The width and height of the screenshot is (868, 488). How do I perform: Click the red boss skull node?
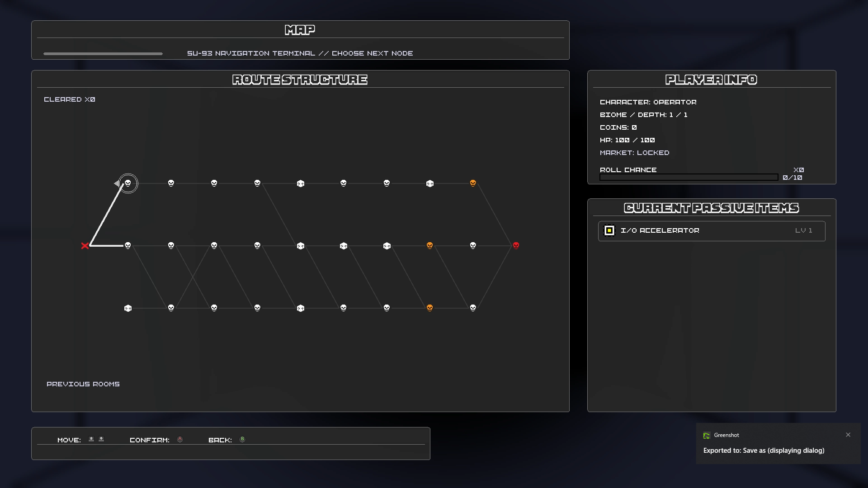(516, 245)
